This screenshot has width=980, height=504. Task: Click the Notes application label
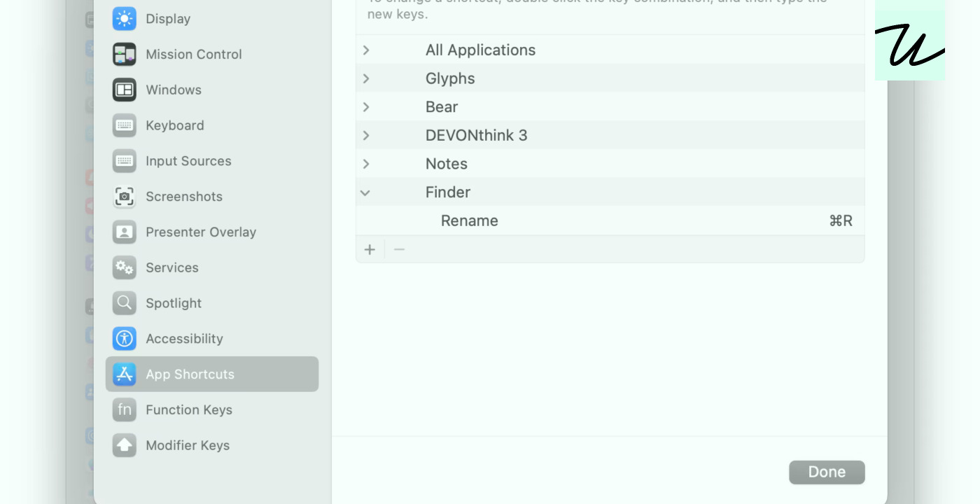click(447, 164)
